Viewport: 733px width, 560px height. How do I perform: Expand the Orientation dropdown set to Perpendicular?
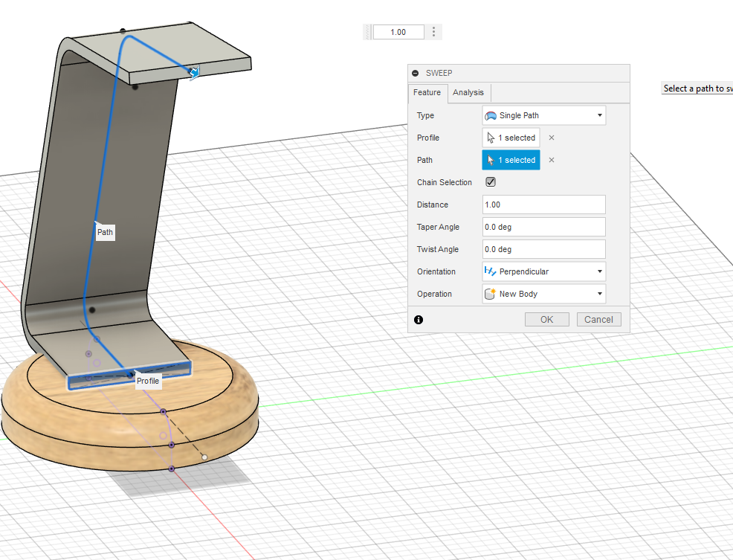click(x=543, y=271)
